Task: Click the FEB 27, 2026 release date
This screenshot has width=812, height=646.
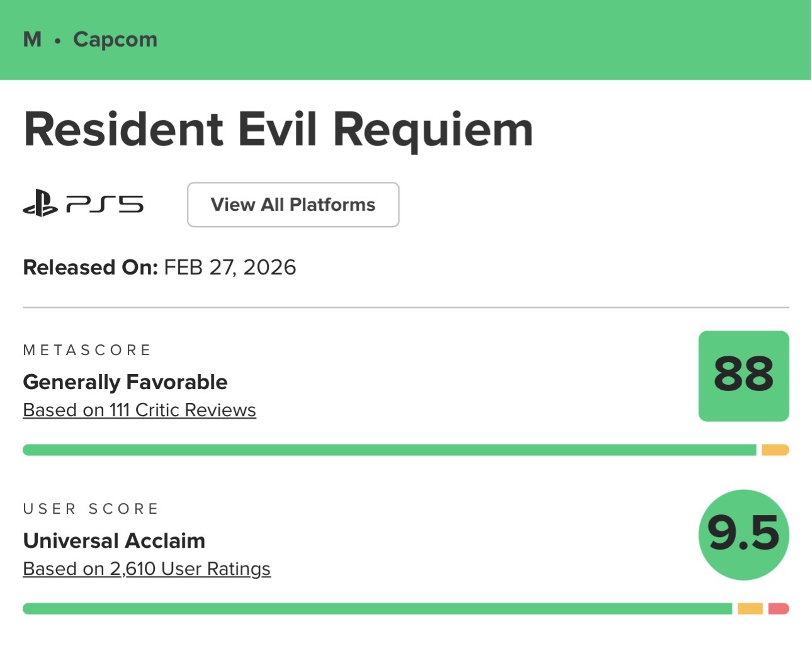Action: (230, 267)
